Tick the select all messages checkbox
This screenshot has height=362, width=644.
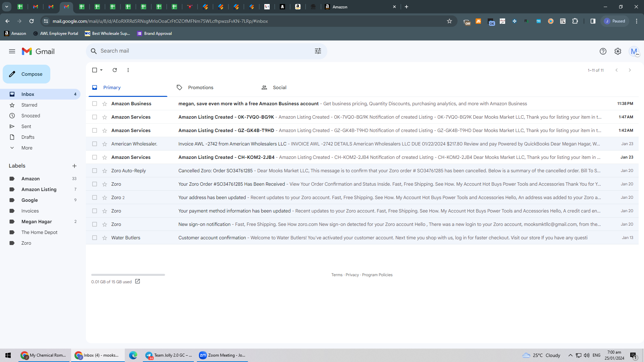point(95,70)
